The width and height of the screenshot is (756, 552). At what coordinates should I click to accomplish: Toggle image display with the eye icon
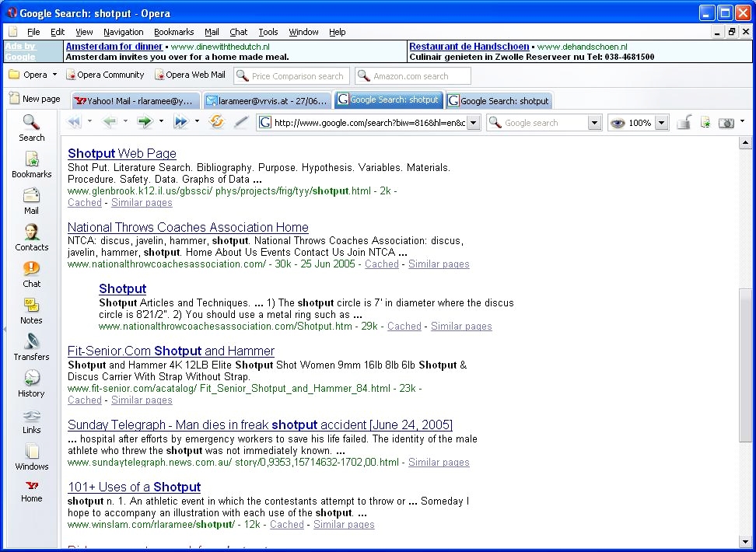[618, 123]
